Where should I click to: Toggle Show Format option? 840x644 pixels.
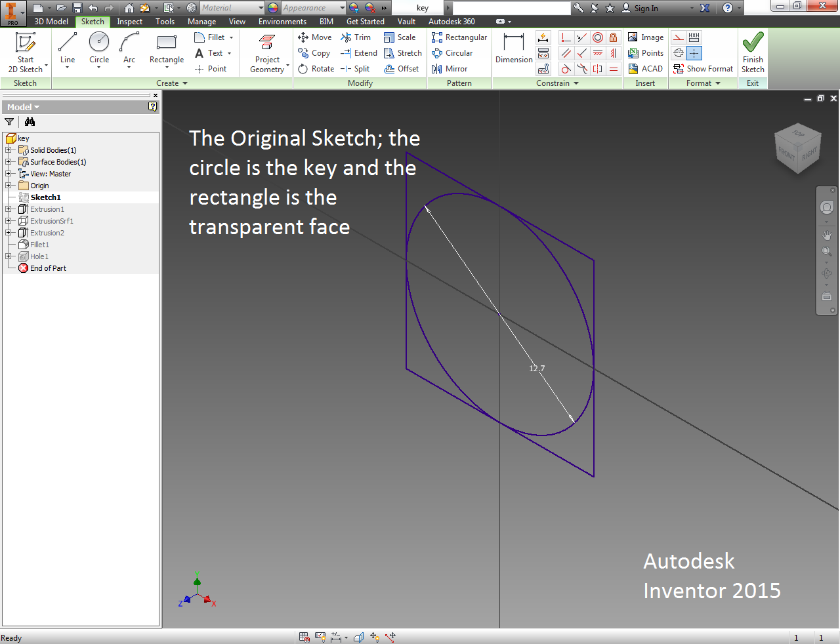(703, 69)
